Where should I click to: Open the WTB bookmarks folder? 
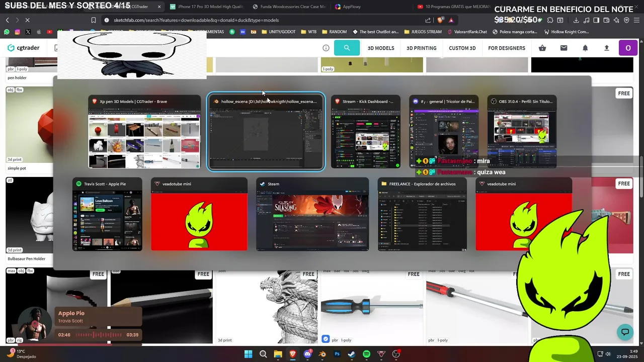pyautogui.click(x=309, y=32)
